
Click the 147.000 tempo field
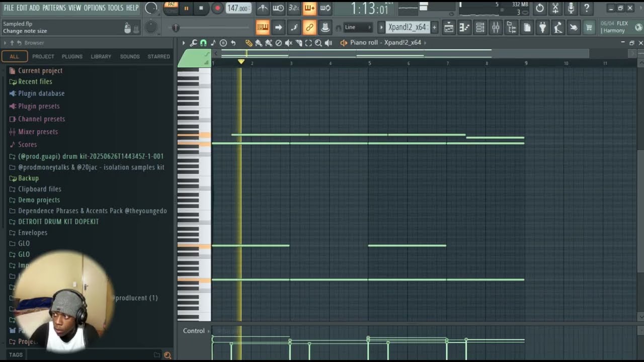click(238, 8)
